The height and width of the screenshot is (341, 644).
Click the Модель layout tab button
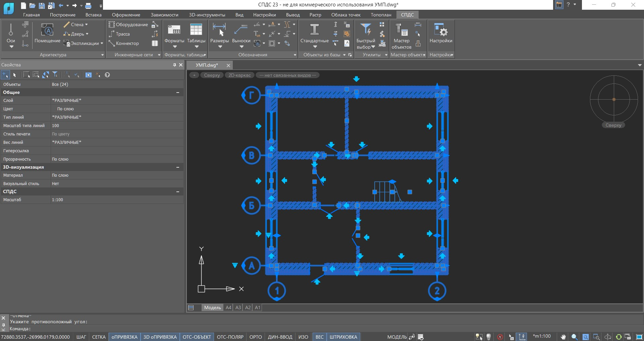tap(212, 307)
